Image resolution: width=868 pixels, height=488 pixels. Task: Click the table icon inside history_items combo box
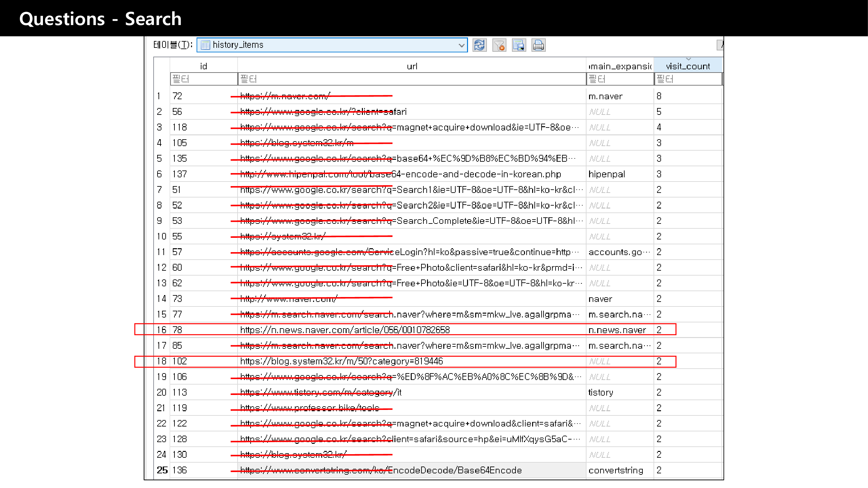click(205, 45)
